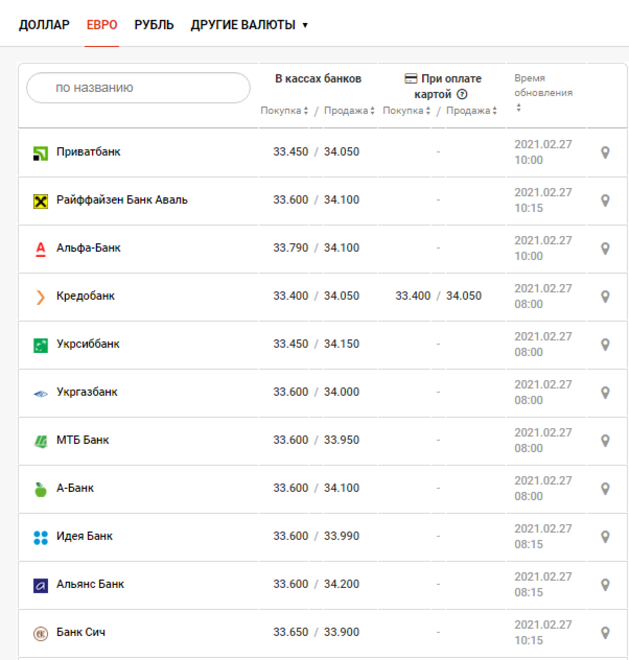Open the МТБ Банк link
This screenshot has height=660, width=629.
pyautogui.click(x=83, y=440)
